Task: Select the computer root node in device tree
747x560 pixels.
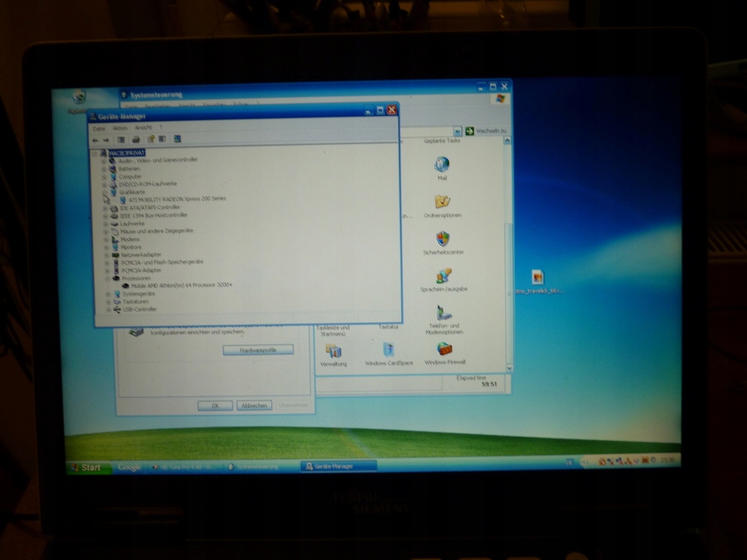Action: 126,153
